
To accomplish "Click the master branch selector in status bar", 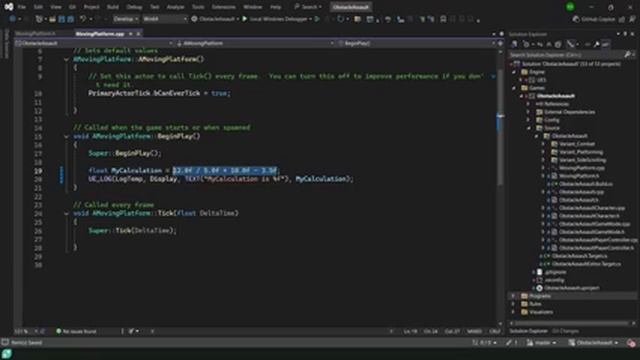I will pos(542,342).
